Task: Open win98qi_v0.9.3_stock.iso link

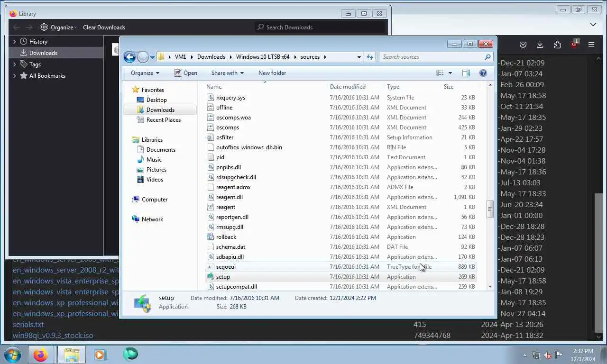Action: (x=53, y=336)
